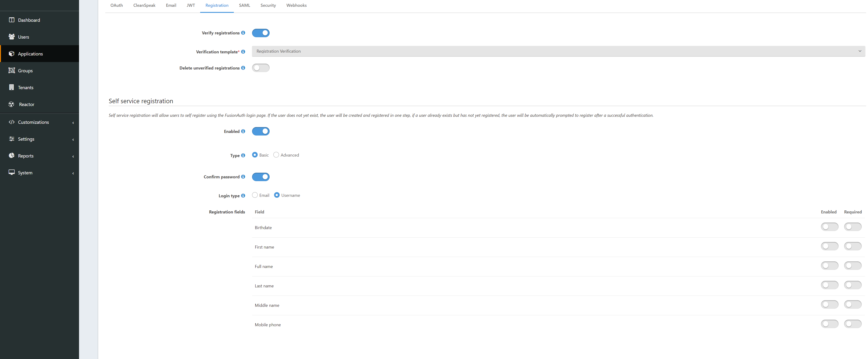Enable the Full name field toggle
Image resolution: width=868 pixels, height=359 pixels.
point(829,266)
